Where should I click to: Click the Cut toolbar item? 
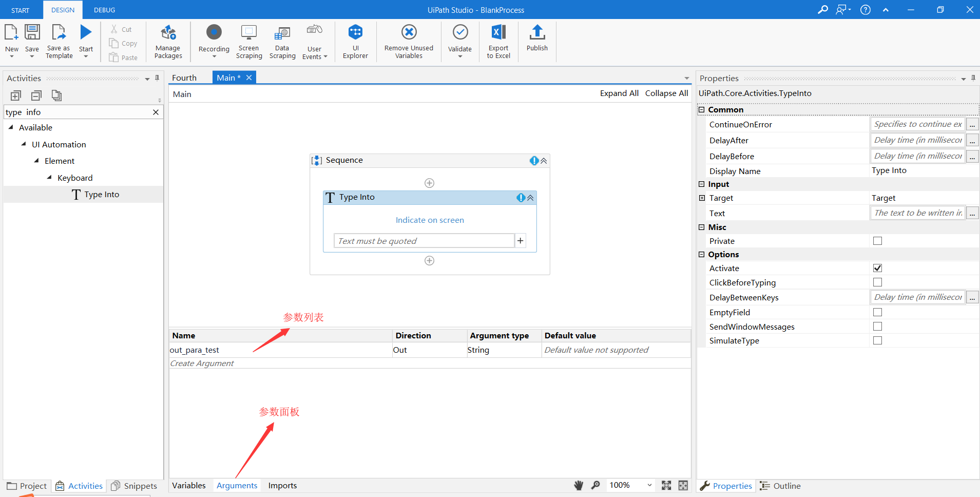coord(122,29)
